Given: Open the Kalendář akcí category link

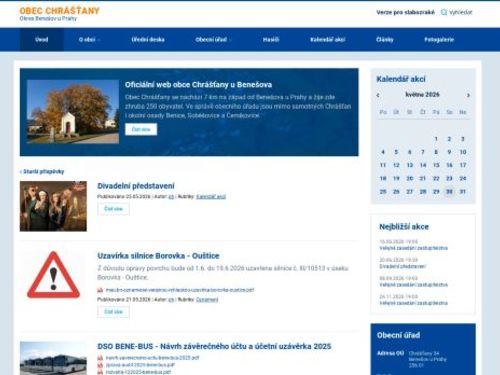Looking at the screenshot, I should (211, 197).
